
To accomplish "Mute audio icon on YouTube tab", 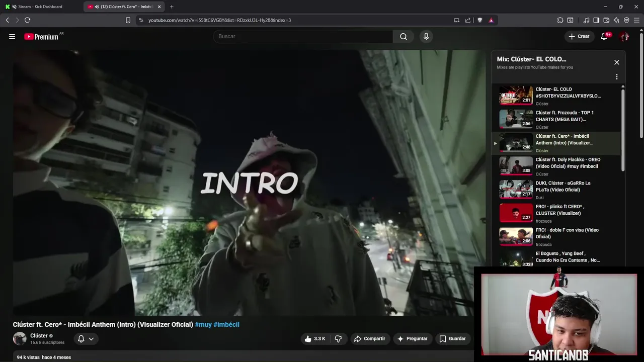I will coord(97,7).
